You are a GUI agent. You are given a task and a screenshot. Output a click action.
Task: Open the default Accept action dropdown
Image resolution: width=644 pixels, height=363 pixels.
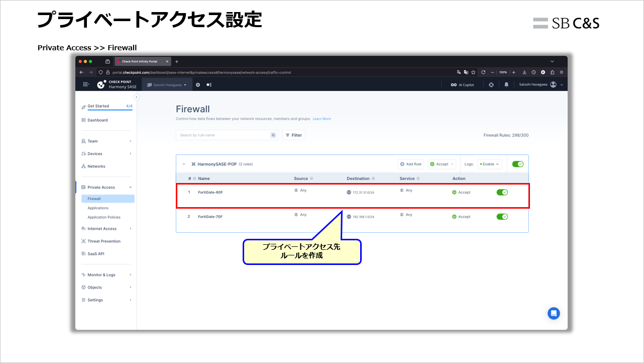pyautogui.click(x=442, y=164)
